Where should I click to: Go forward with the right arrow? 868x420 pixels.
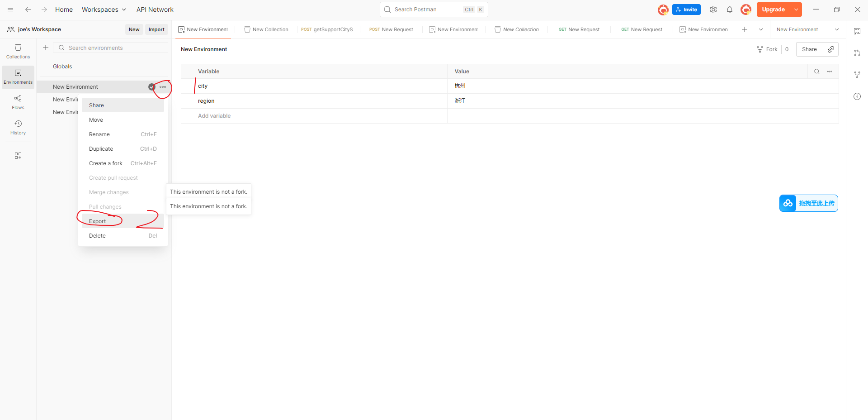coord(44,10)
